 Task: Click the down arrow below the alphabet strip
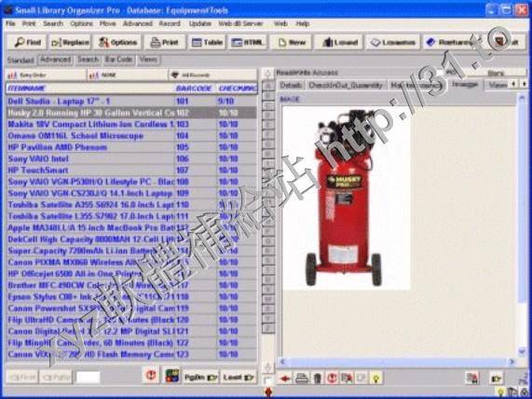click(268, 367)
